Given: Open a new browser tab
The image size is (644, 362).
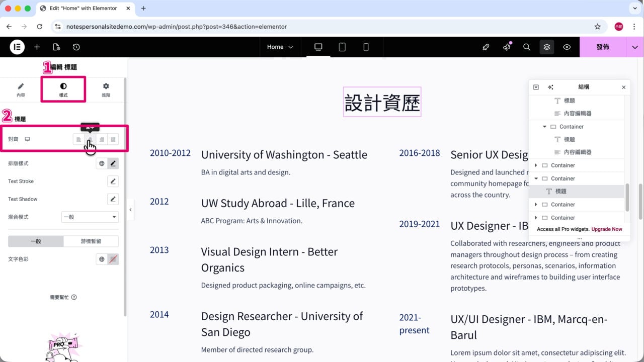Looking at the screenshot, I should [x=143, y=9].
